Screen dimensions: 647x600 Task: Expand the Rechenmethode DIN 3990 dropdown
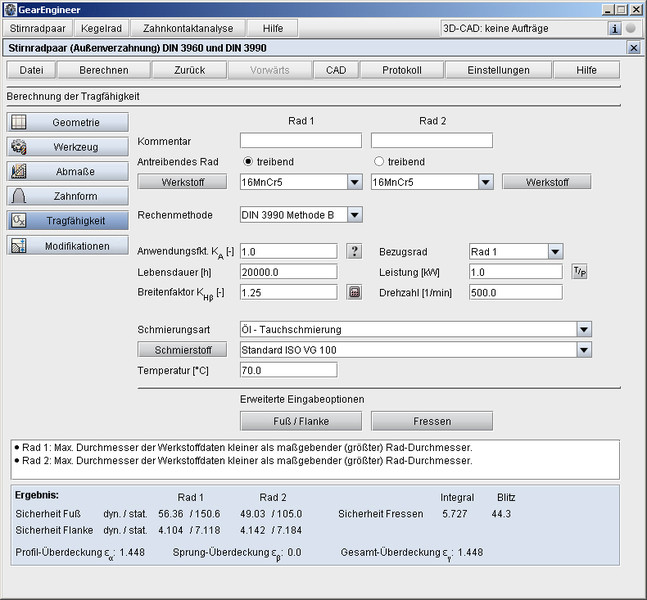tap(354, 214)
